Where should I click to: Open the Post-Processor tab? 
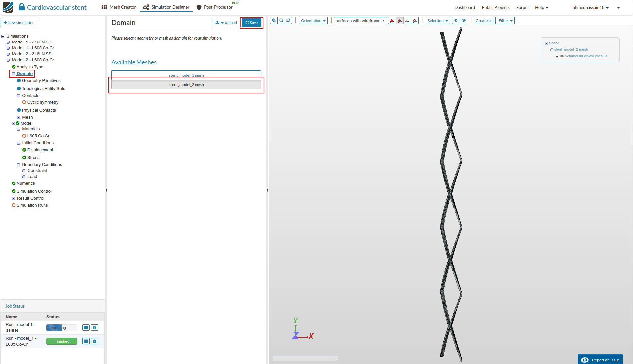(x=215, y=7)
